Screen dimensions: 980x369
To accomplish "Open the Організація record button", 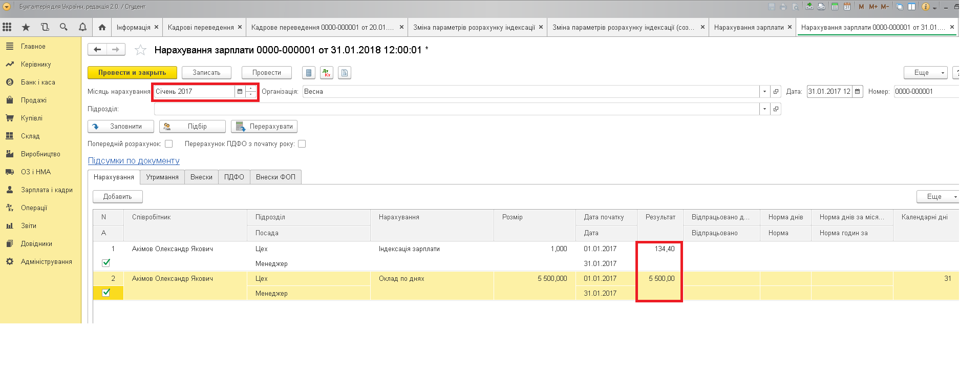I will (x=776, y=92).
